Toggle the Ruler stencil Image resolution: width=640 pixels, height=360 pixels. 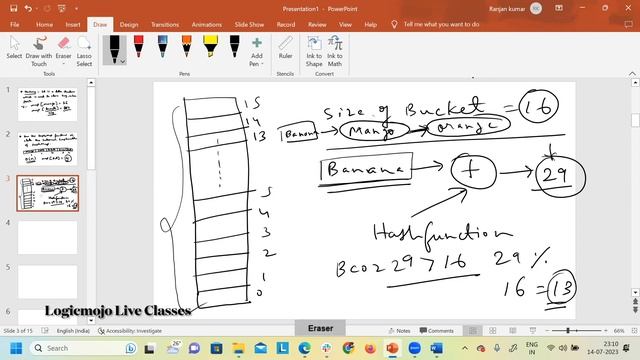pyautogui.click(x=285, y=48)
